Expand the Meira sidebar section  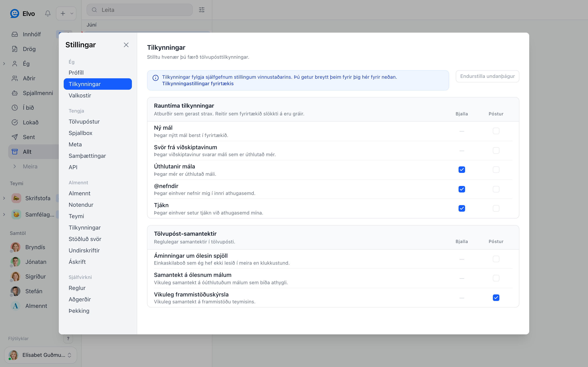pos(14,166)
